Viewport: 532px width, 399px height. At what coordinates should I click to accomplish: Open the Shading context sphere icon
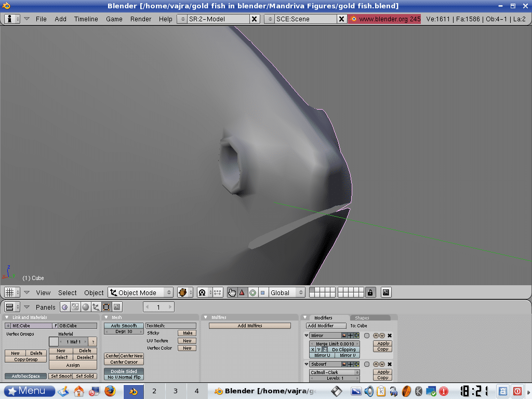pyautogui.click(x=86, y=307)
